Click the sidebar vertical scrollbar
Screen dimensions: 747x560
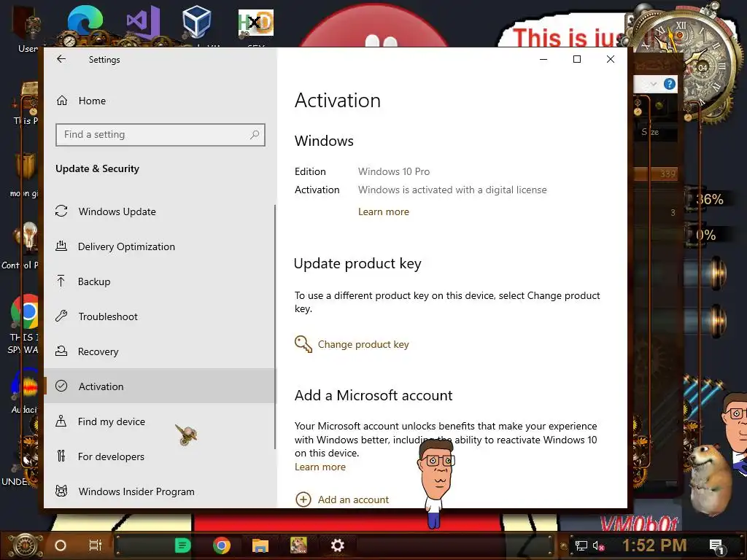[x=275, y=327]
